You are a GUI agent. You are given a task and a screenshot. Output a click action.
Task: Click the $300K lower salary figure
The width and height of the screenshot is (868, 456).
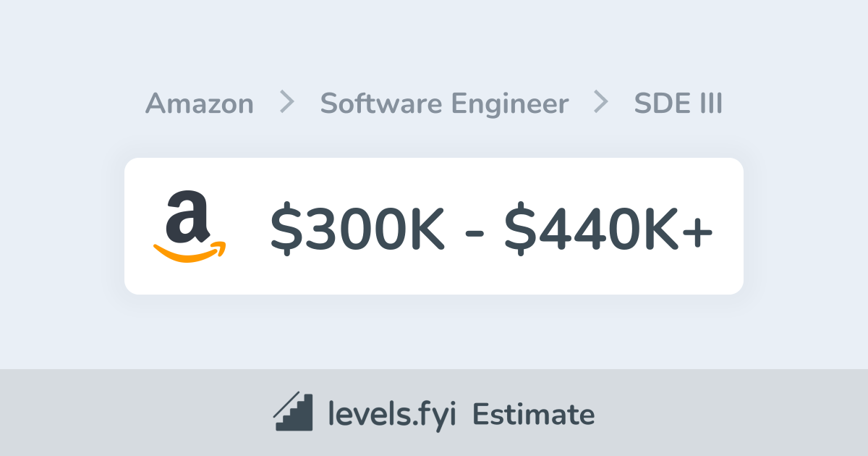tap(357, 227)
